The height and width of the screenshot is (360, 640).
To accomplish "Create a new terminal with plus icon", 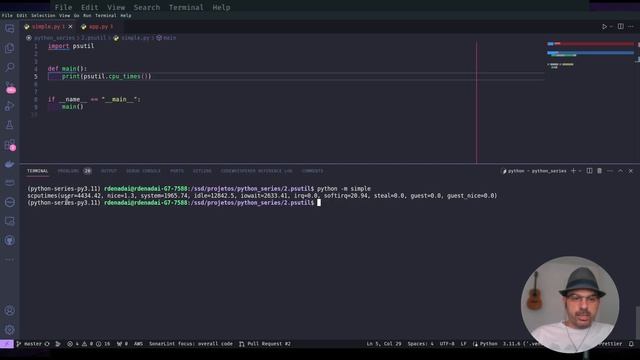I will (573, 171).
